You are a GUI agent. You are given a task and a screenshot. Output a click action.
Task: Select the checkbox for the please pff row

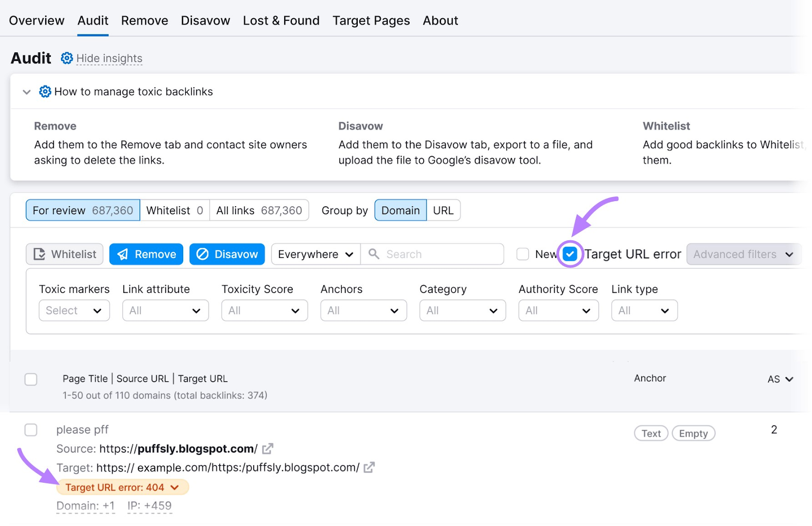[31, 430]
